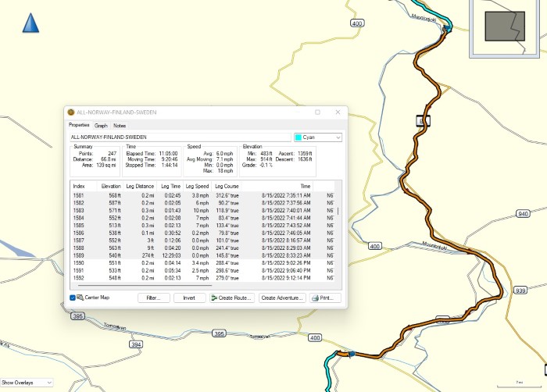Image resolution: width=547 pixels, height=392 pixels.
Task: Click the Create Route... button
Action: (231, 298)
